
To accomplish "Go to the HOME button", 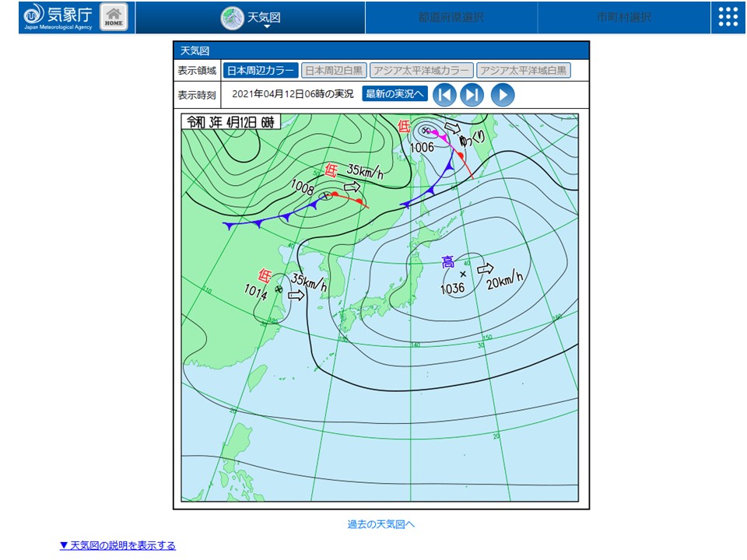I will (114, 17).
